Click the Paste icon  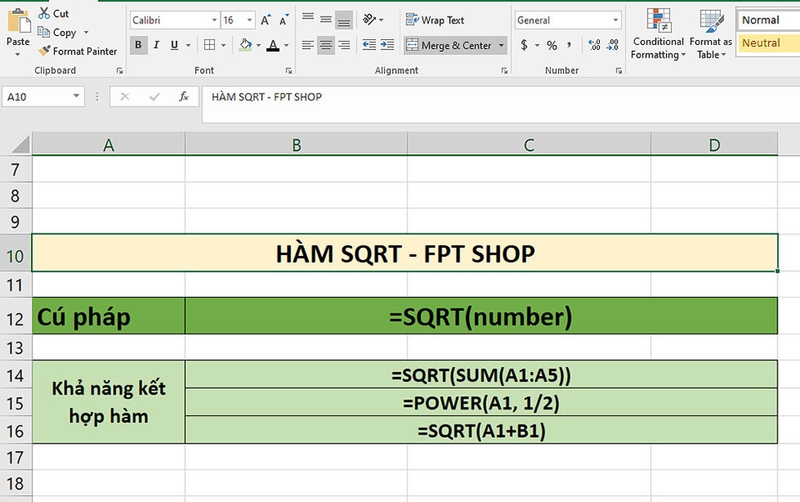pyautogui.click(x=18, y=21)
